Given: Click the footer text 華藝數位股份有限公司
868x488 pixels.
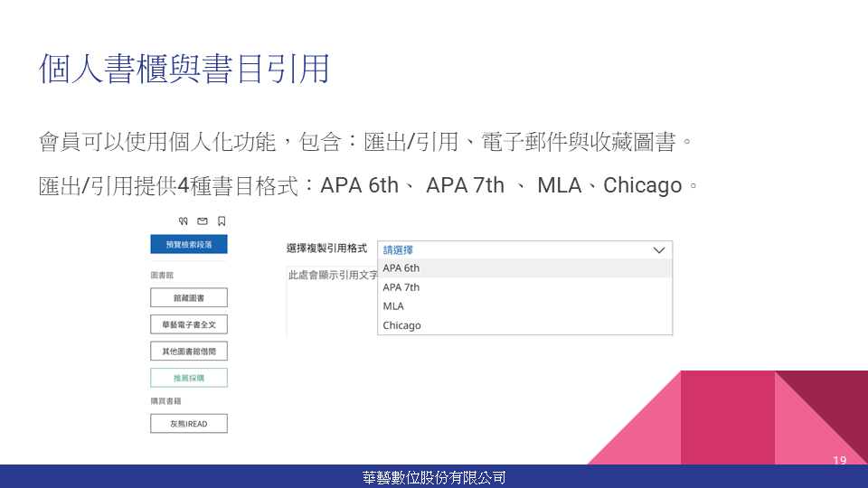Looking at the screenshot, I should pos(434,477).
